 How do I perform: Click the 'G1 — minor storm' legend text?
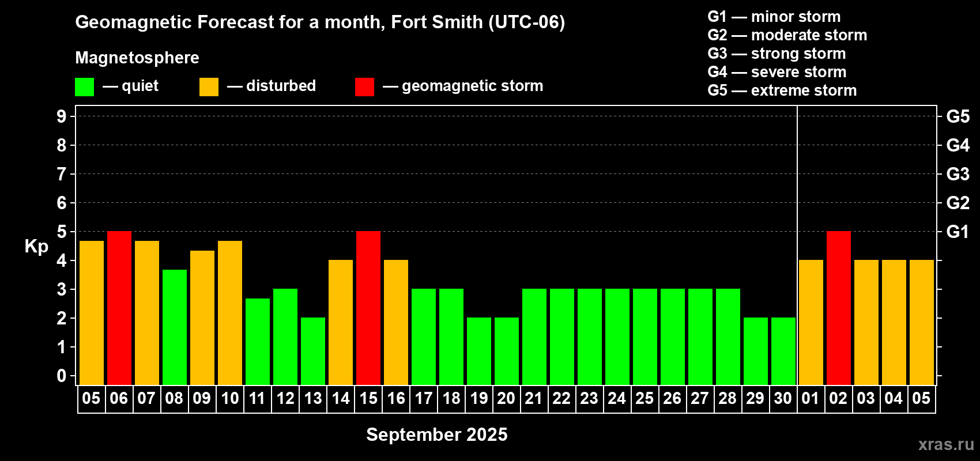pos(774,17)
